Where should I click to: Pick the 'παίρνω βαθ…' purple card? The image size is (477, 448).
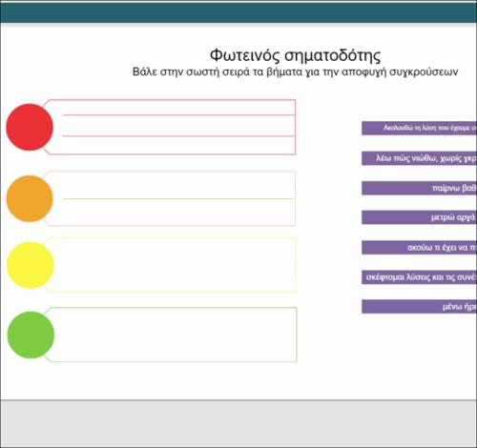point(419,188)
